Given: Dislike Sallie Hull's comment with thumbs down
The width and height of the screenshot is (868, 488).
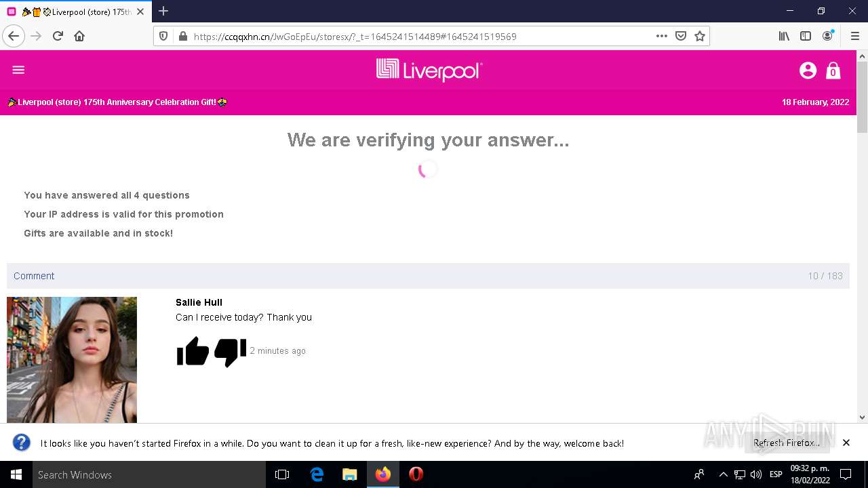Looking at the screenshot, I should click(230, 352).
